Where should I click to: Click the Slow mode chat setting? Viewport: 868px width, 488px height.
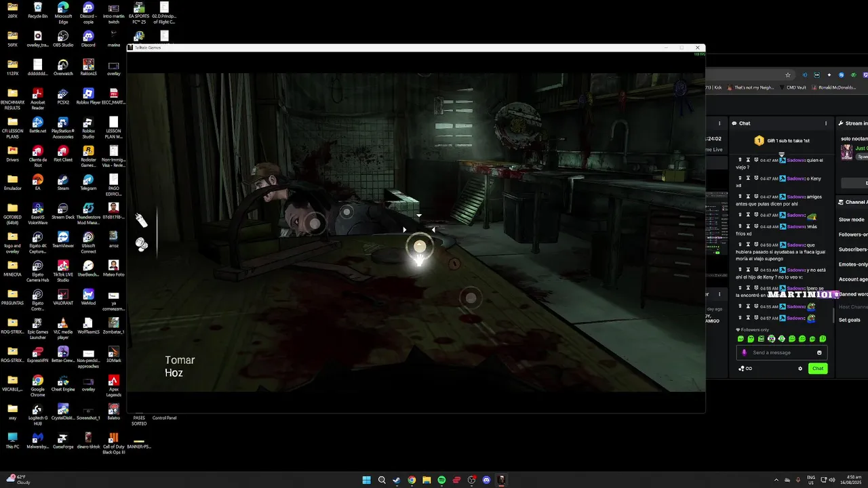coord(852,220)
